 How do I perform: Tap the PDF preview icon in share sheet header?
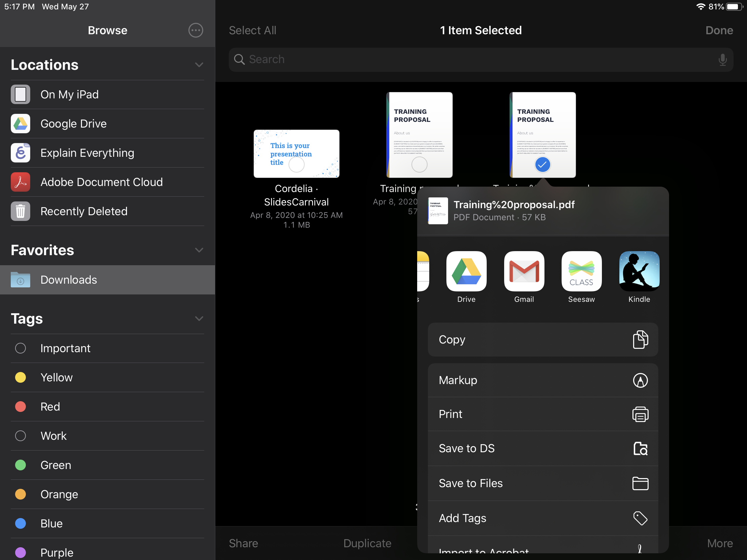click(438, 211)
